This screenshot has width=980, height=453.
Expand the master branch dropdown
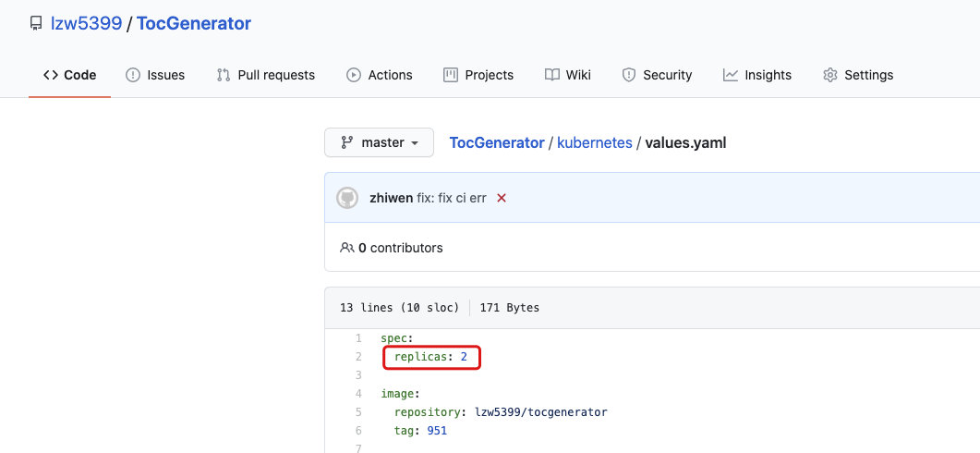coord(379,142)
